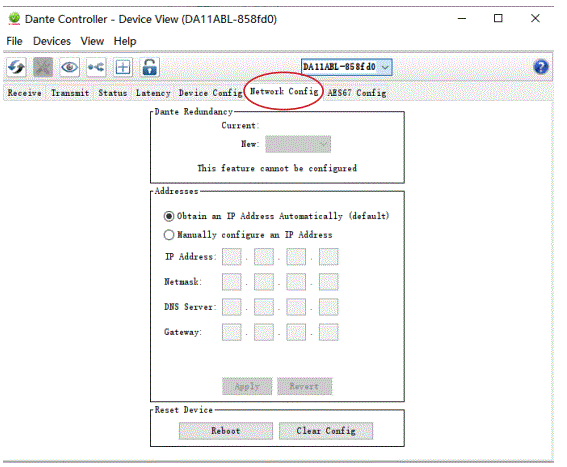Image resolution: width=567 pixels, height=467 pixels.
Task: Open the Help menu
Action: 125,41
